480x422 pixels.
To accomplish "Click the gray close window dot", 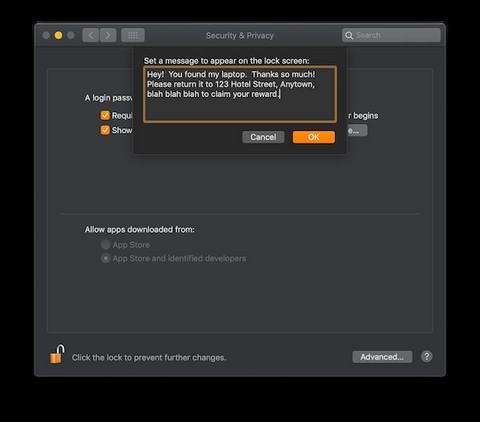I will click(46, 35).
